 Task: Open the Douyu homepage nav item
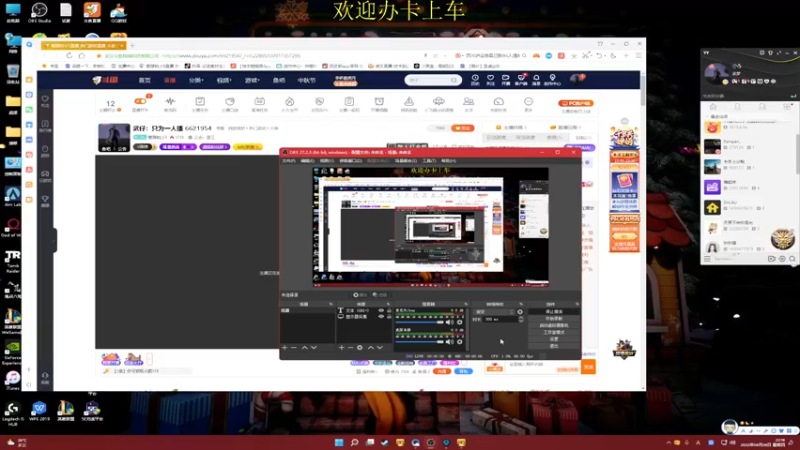(x=145, y=80)
